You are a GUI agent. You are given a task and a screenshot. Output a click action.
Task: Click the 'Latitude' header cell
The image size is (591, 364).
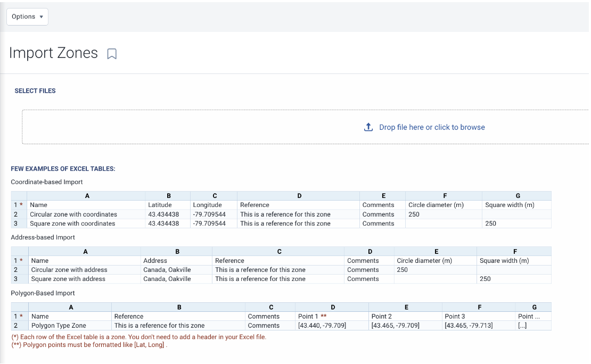click(160, 205)
